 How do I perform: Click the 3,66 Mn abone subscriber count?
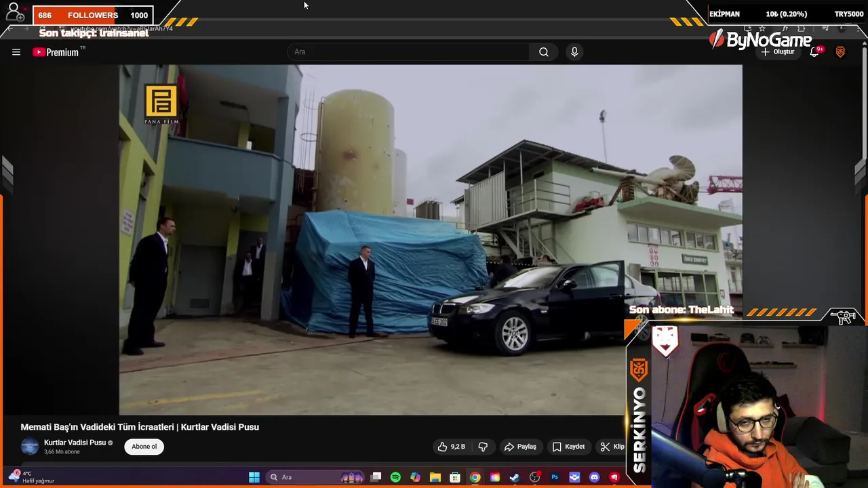62,452
